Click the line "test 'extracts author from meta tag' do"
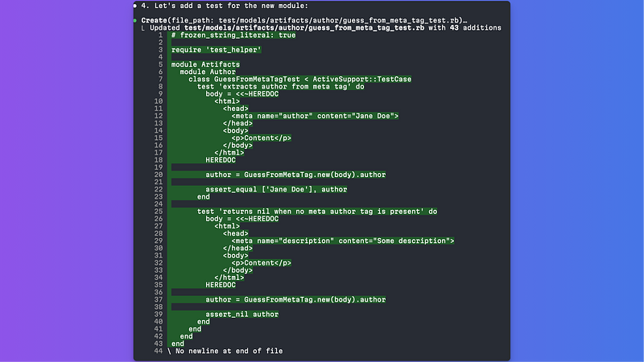The image size is (644, 362). [280, 87]
